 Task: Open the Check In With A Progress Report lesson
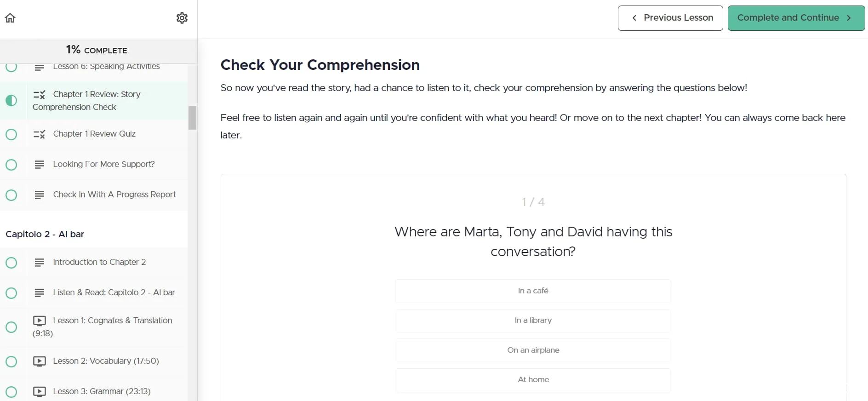[114, 195]
